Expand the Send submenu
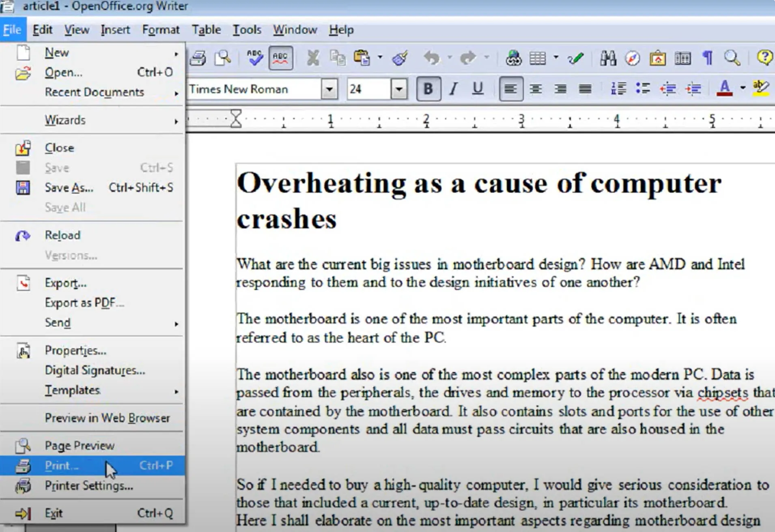This screenshot has height=532, width=775. (x=93, y=323)
